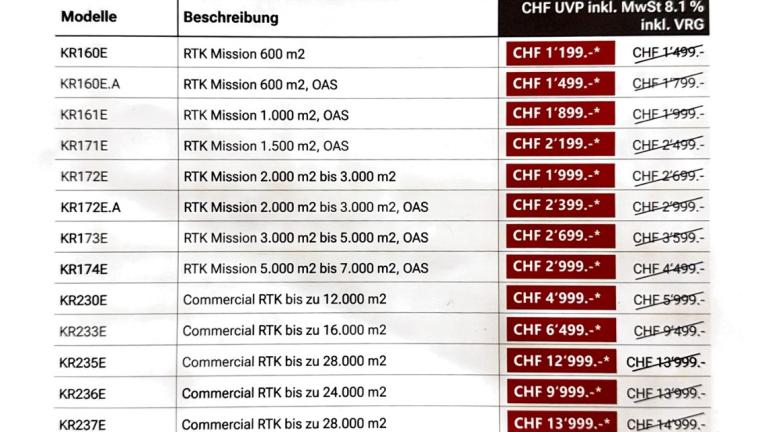
Task: Click the red CHF 12'999.-* price badge
Action: (x=561, y=361)
